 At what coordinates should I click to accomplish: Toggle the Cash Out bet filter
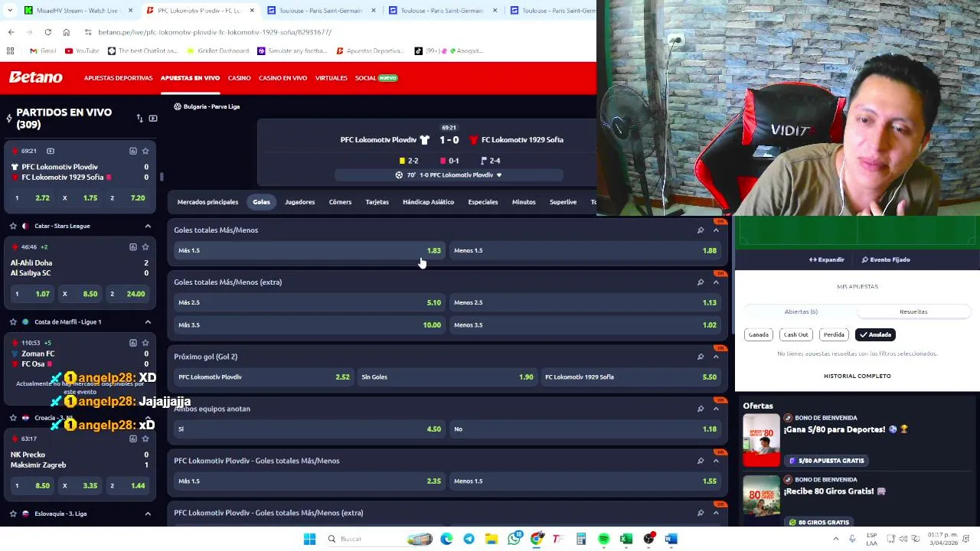pyautogui.click(x=795, y=334)
